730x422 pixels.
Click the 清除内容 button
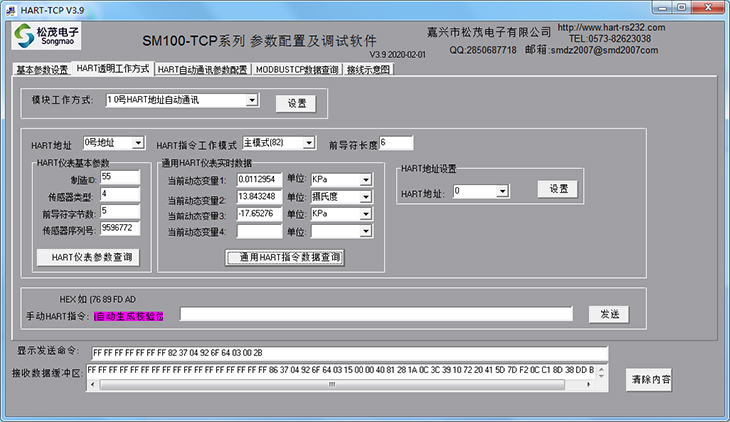coord(650,379)
